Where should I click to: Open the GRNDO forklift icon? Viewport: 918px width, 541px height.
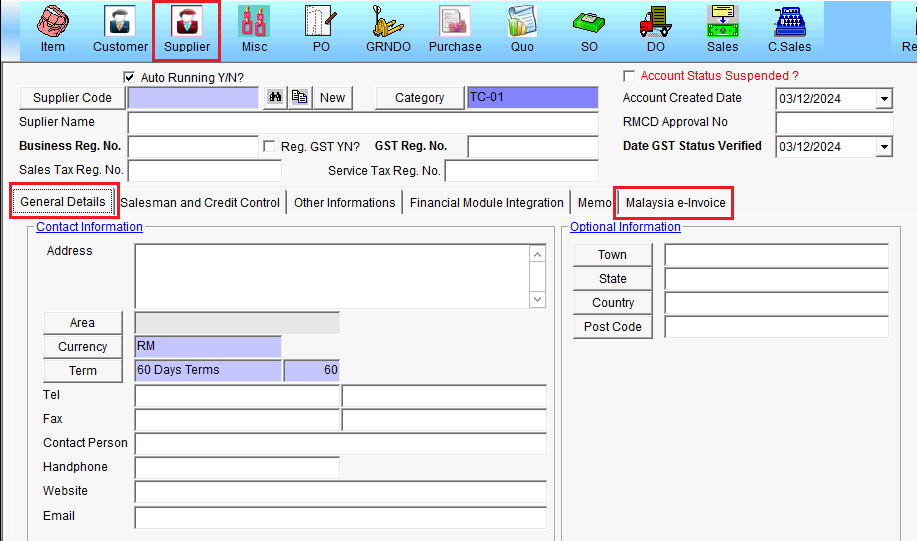pyautogui.click(x=387, y=28)
